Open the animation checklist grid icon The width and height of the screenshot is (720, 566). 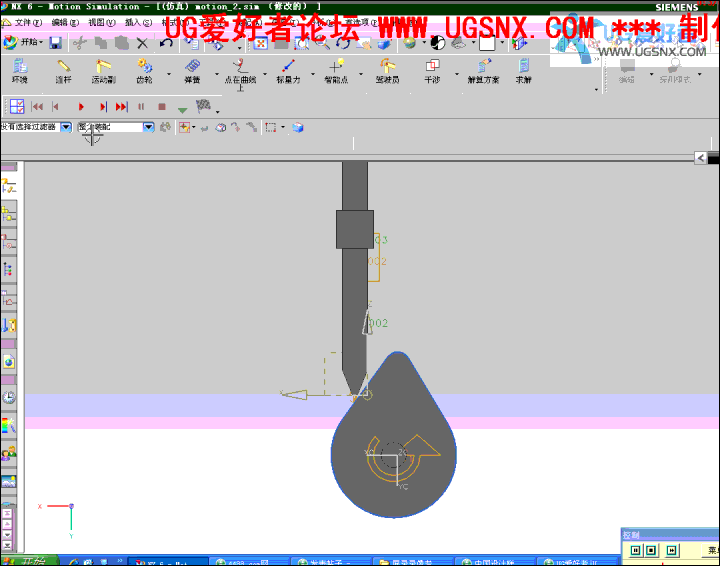(17, 106)
